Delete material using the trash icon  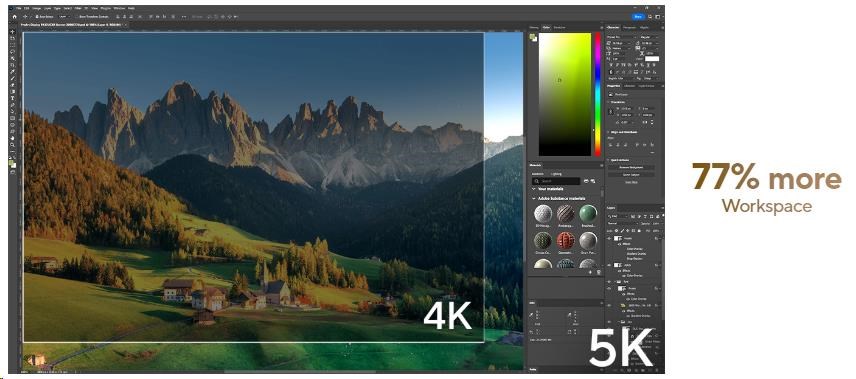599,273
